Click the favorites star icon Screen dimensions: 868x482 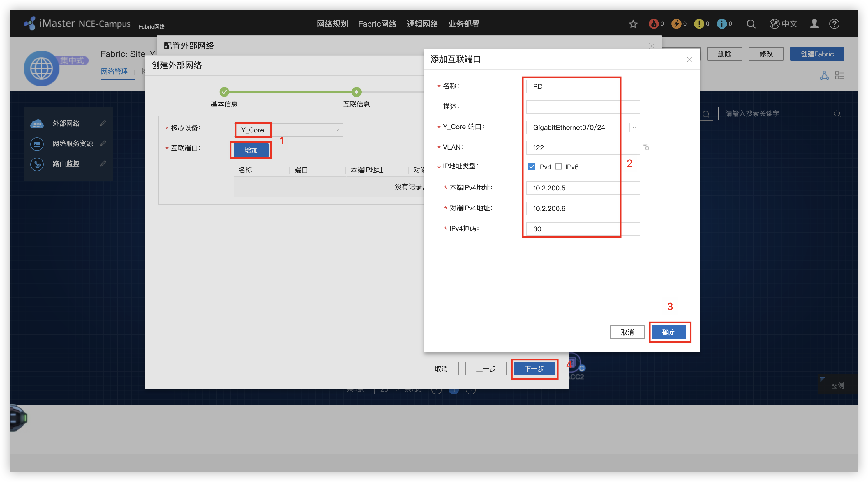(633, 24)
